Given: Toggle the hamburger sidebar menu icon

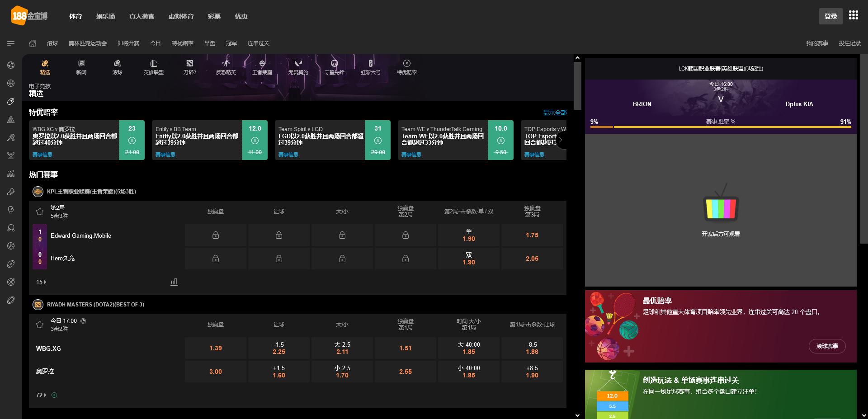Looking at the screenshot, I should pyautogui.click(x=11, y=43).
